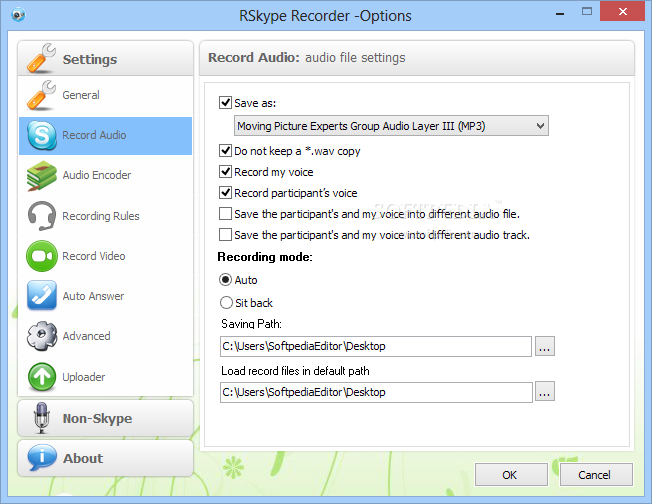652x504 pixels.
Task: Click the Saving Path text field
Action: coord(375,346)
